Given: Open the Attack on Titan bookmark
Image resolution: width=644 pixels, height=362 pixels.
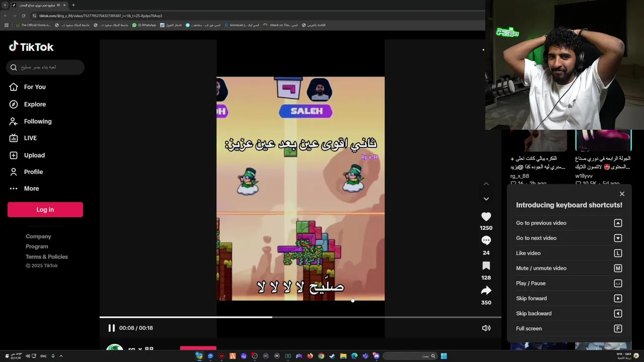Looking at the screenshot, I should (x=281, y=25).
